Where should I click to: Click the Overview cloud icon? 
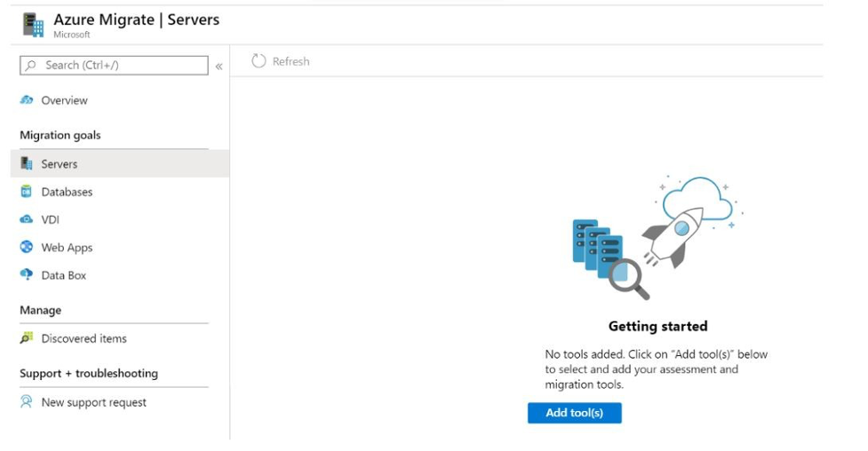coord(26,100)
